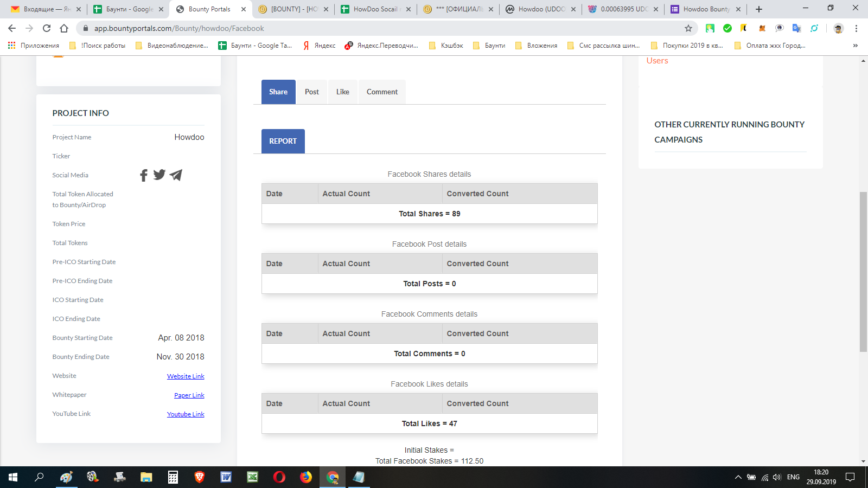
Task: Click the Total Posts = 0 row
Action: point(429,284)
